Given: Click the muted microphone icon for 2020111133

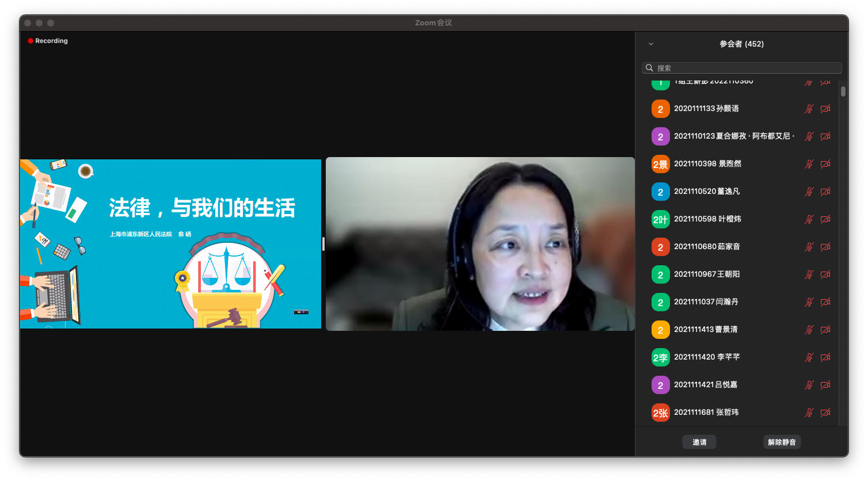Looking at the screenshot, I should pyautogui.click(x=809, y=109).
